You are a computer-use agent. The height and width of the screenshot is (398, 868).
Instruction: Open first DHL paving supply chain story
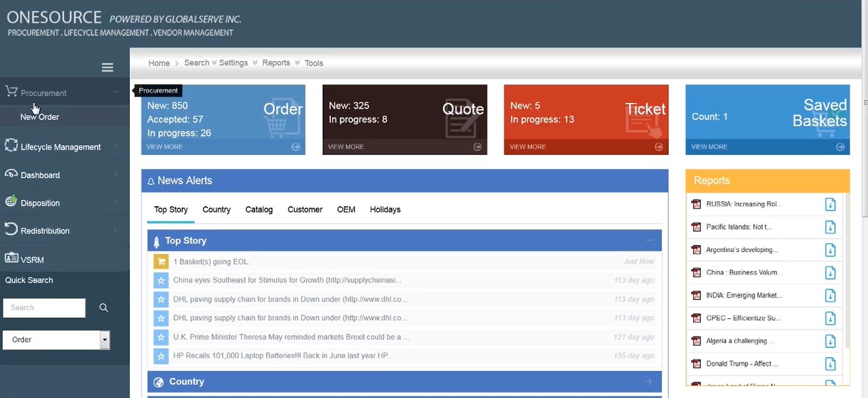pyautogui.click(x=290, y=299)
